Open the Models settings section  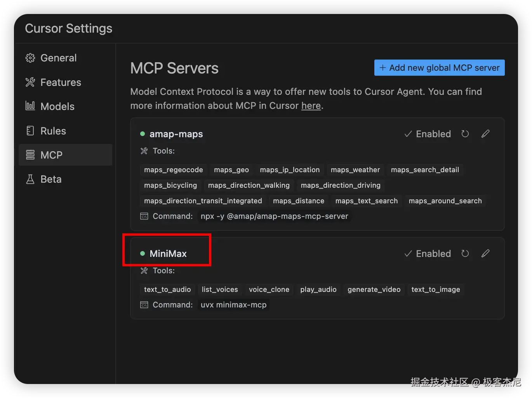pos(65,106)
